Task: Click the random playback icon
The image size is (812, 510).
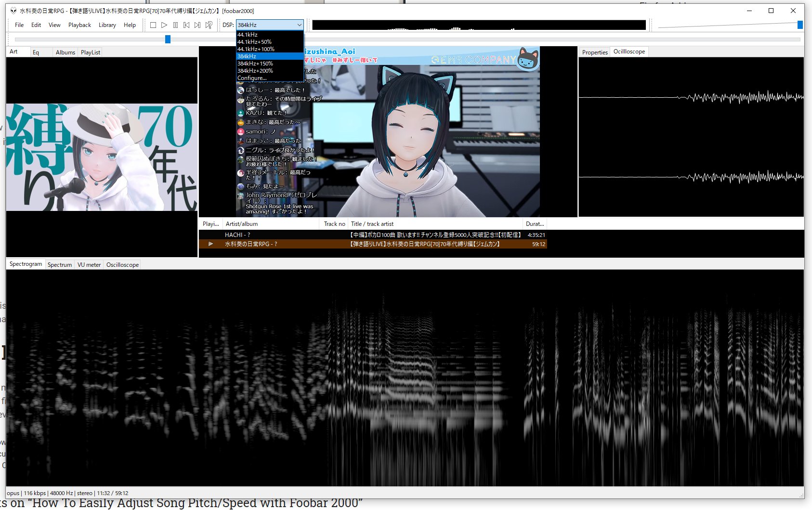Action: coord(209,25)
